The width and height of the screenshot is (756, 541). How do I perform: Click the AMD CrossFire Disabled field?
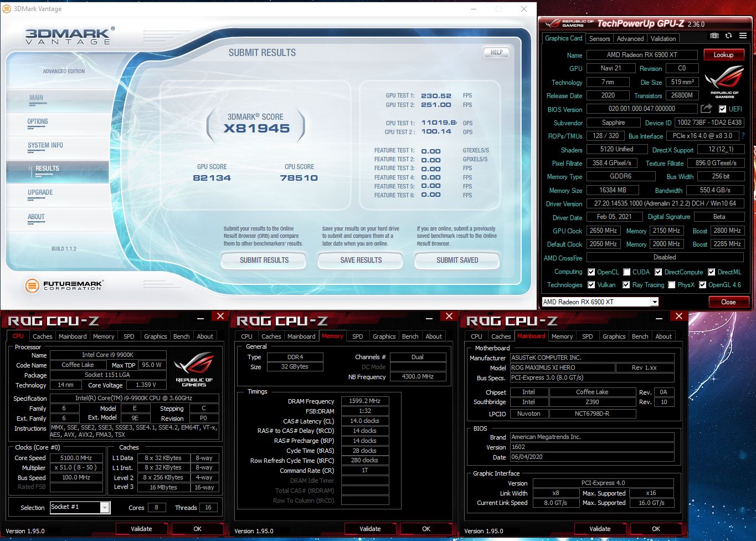(x=665, y=257)
